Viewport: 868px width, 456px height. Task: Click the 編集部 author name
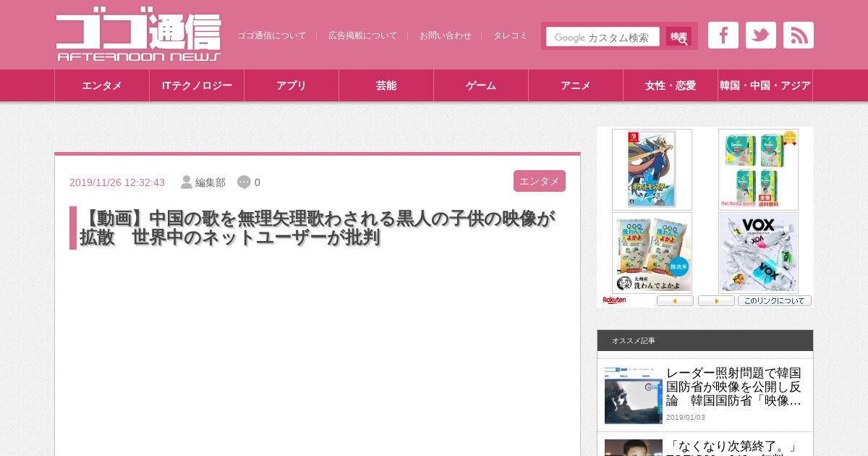point(210,182)
